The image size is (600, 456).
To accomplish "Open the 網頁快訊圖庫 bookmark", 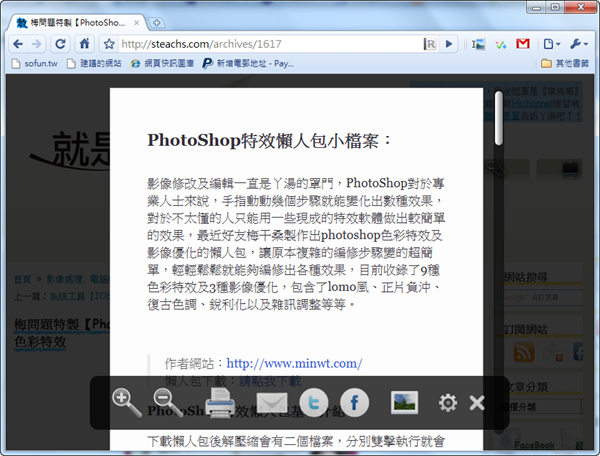I will tap(162, 64).
